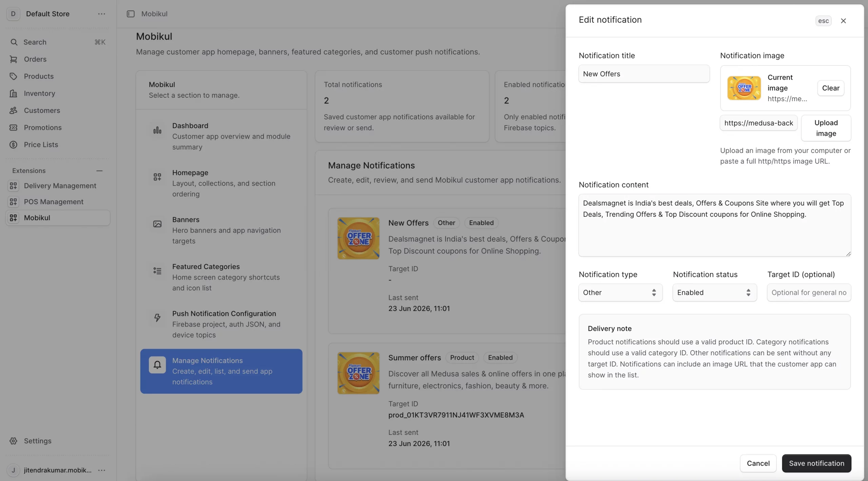The height and width of the screenshot is (481, 868).
Task: Click the D store avatar
Action: [x=13, y=14]
